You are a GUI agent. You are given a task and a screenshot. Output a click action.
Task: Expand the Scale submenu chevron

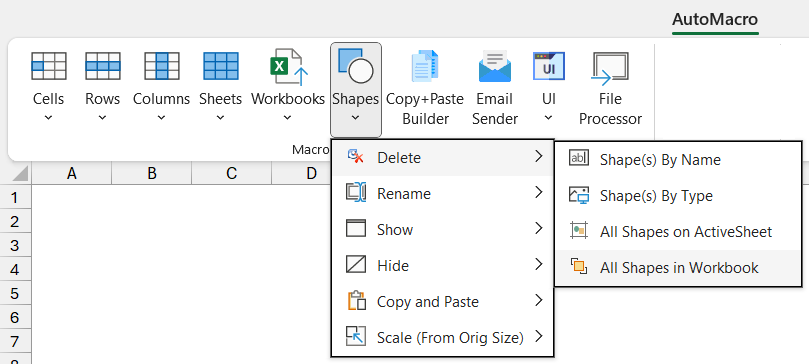pyautogui.click(x=539, y=337)
